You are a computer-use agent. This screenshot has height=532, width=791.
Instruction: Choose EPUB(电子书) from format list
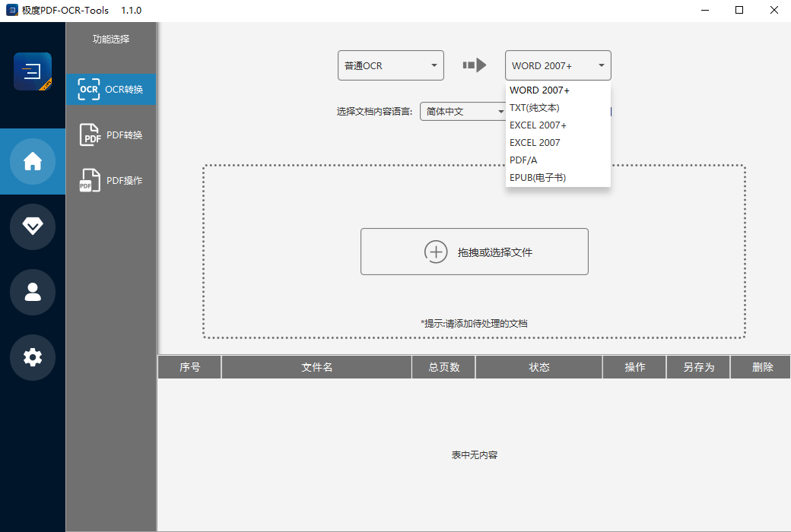tap(558, 178)
